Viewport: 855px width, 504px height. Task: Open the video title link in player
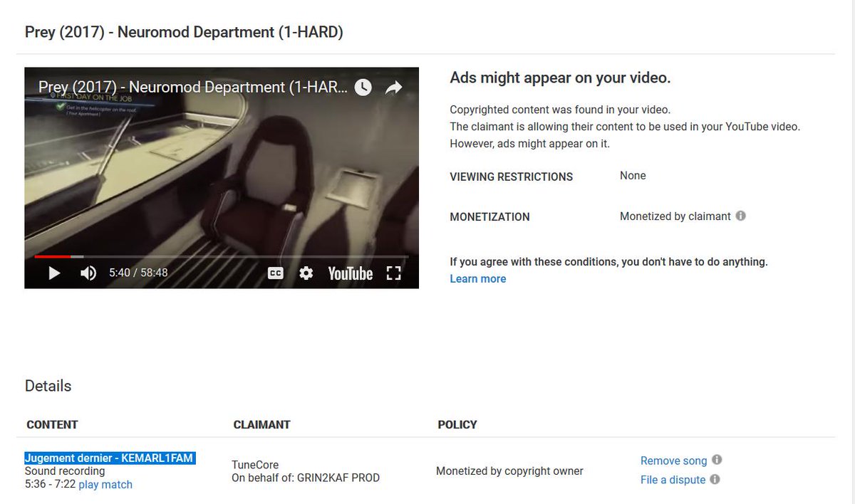(x=193, y=88)
